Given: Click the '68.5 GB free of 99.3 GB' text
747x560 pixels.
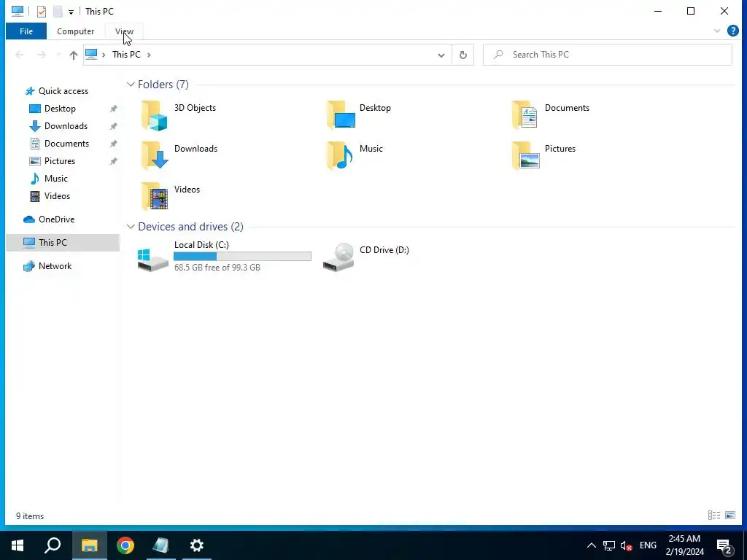Looking at the screenshot, I should point(217,268).
